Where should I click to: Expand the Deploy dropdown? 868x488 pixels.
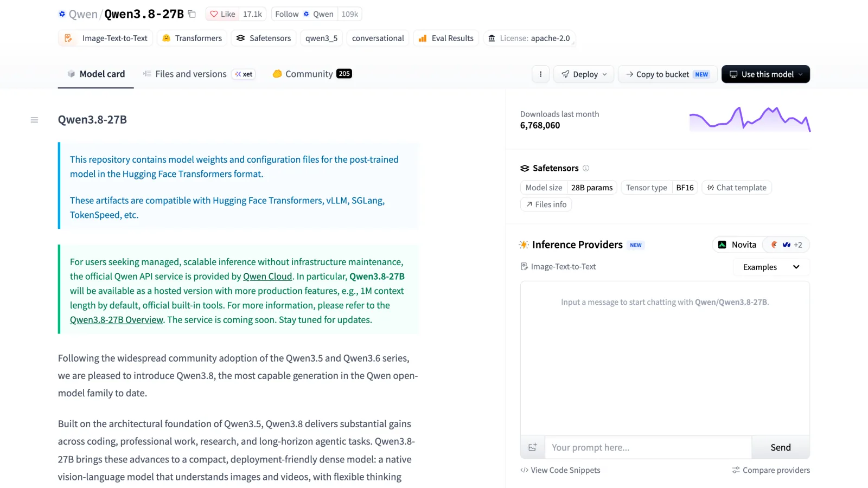[x=584, y=74]
